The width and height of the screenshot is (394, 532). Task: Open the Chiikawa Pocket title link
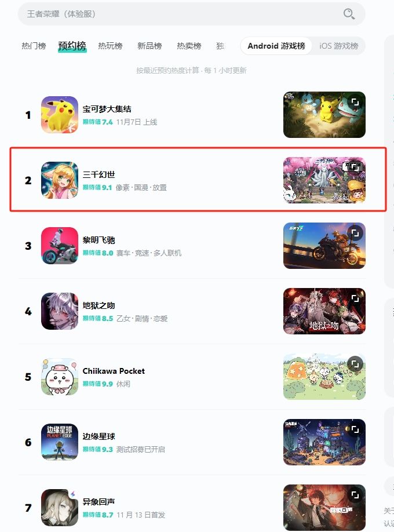click(x=114, y=371)
